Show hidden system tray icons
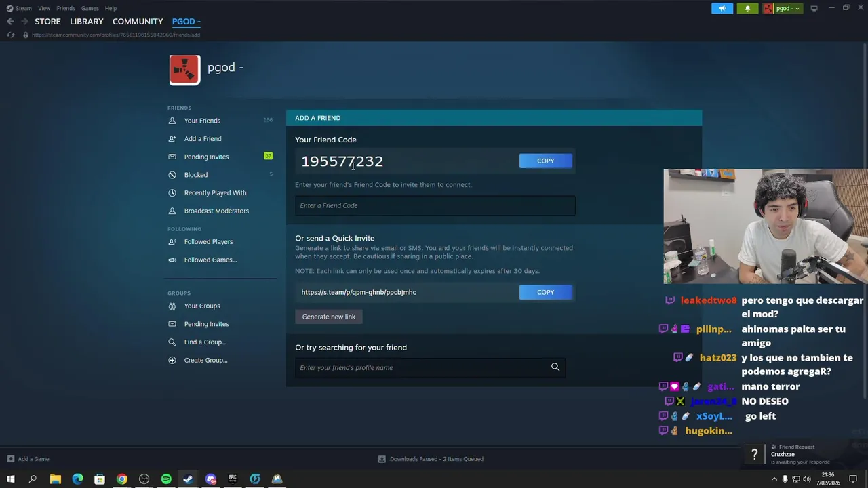Image resolution: width=868 pixels, height=488 pixels. click(x=774, y=479)
